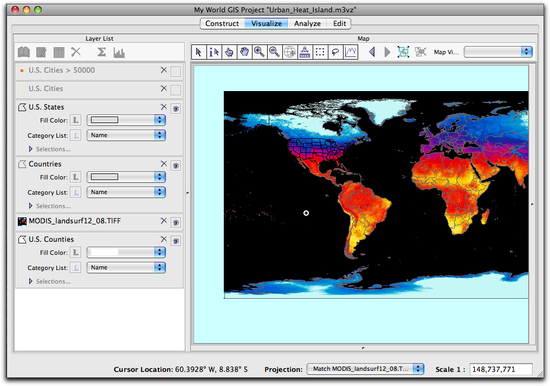Go to previous map view arrow
Image resolution: width=550 pixels, height=386 pixels.
pos(372,52)
